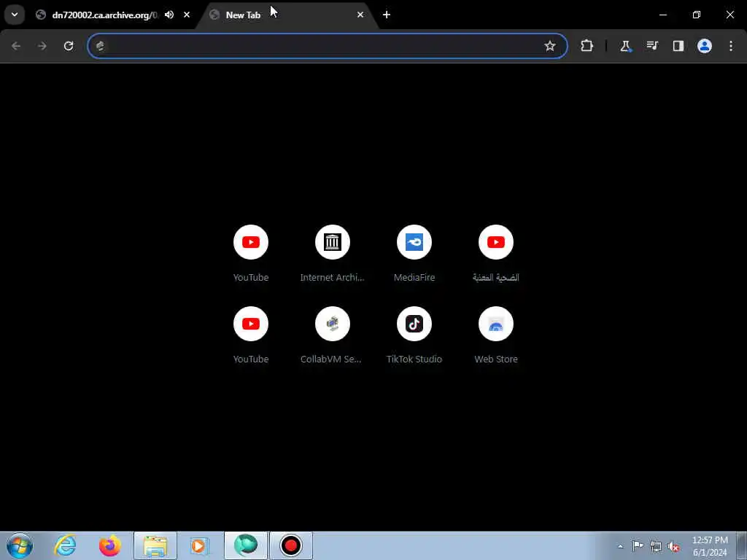
Task: Open the screen recorder taskbar button
Action: pos(291,545)
